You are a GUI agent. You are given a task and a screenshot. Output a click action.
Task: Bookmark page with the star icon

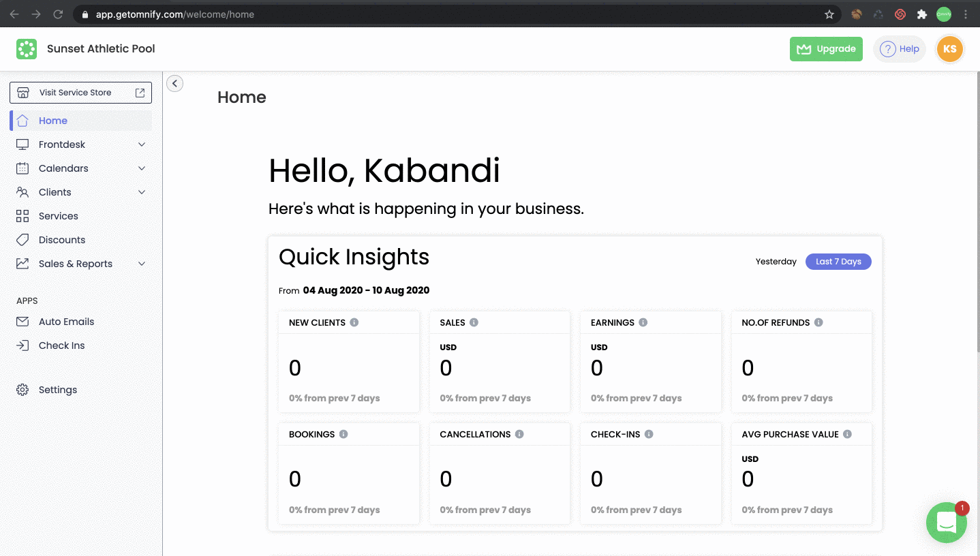pyautogui.click(x=829, y=14)
